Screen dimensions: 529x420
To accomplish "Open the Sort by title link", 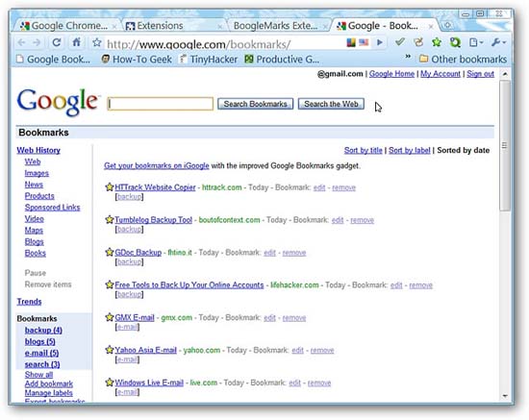I will [363, 150].
